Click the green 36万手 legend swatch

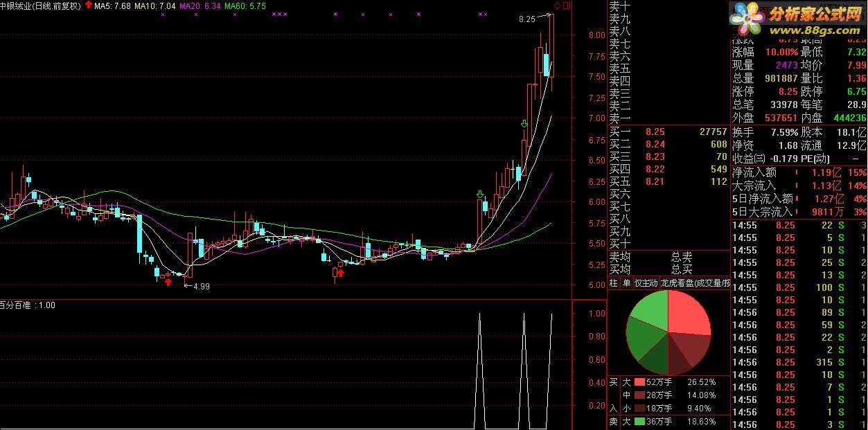639,421
